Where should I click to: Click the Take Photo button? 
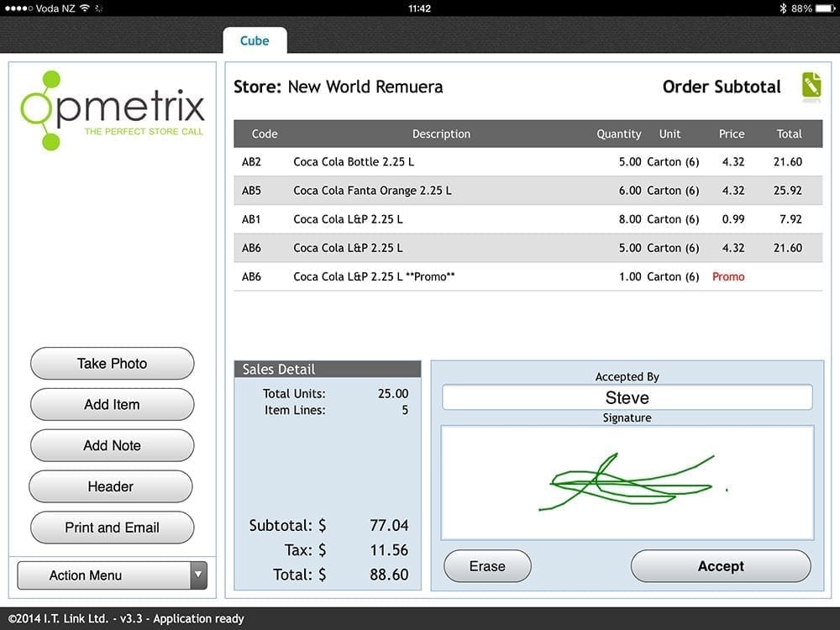[112, 363]
